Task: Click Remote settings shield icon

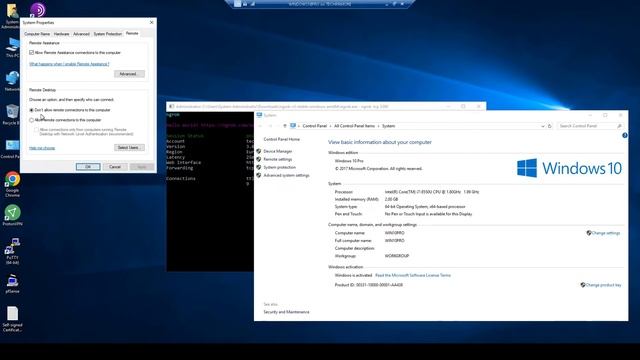Action: pyautogui.click(x=259, y=159)
